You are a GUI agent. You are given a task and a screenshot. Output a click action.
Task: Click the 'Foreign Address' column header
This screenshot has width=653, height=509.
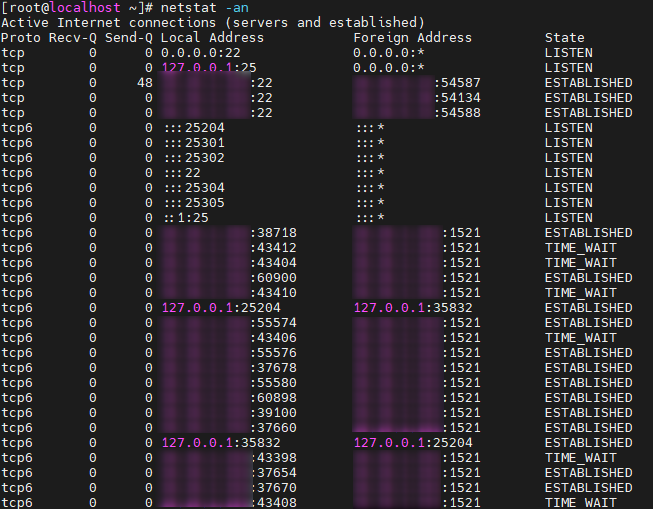[413, 38]
